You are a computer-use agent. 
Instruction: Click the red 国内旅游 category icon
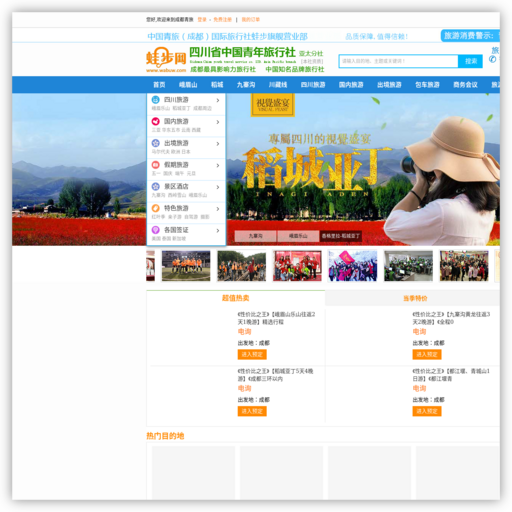pyautogui.click(x=155, y=121)
